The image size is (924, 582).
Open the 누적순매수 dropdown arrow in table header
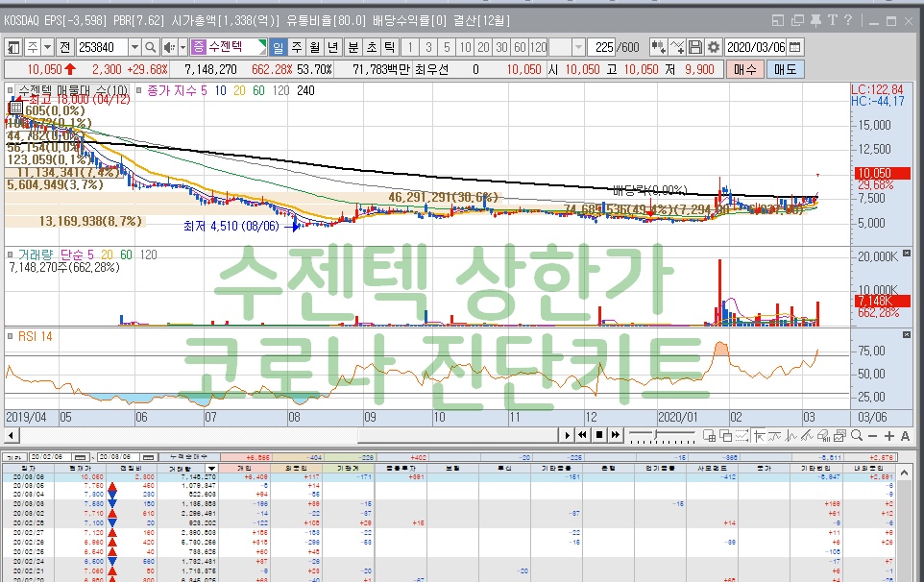coord(212,469)
